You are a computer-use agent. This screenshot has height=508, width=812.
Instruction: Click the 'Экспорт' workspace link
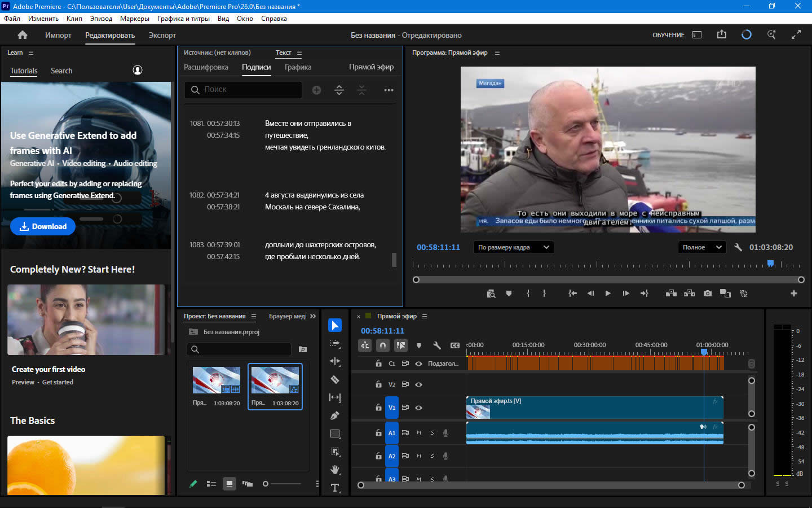pyautogui.click(x=162, y=35)
